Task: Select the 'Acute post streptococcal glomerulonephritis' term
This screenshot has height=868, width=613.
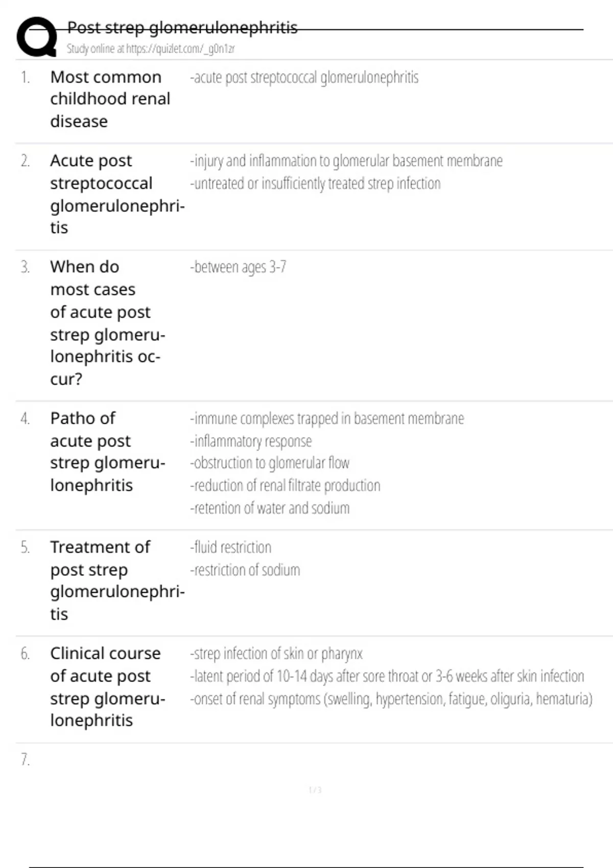Action: click(117, 194)
